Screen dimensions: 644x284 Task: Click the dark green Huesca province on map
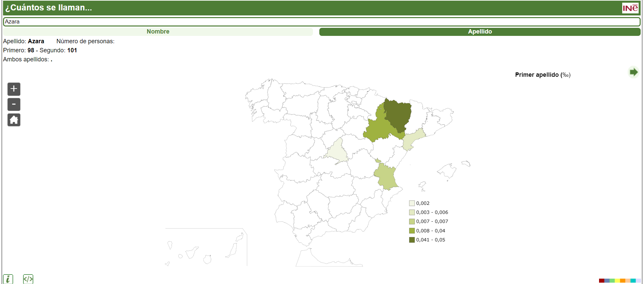click(398, 112)
